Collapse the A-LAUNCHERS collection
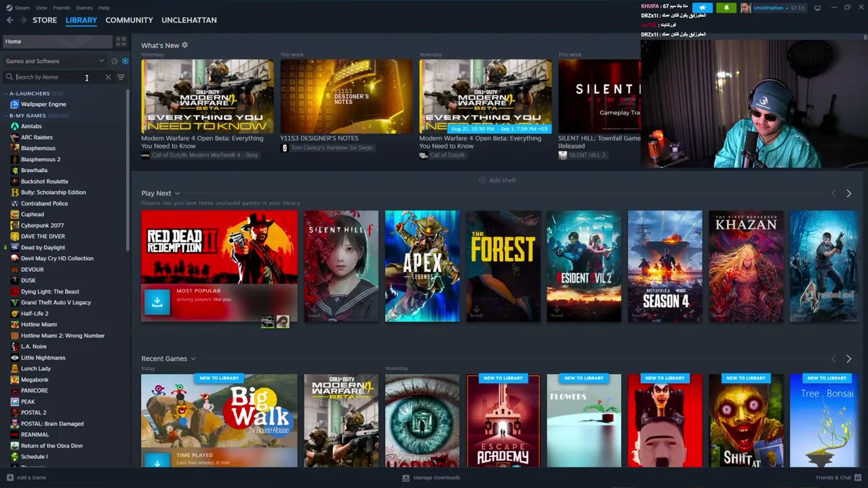This screenshot has width=868, height=488. click(6, 94)
